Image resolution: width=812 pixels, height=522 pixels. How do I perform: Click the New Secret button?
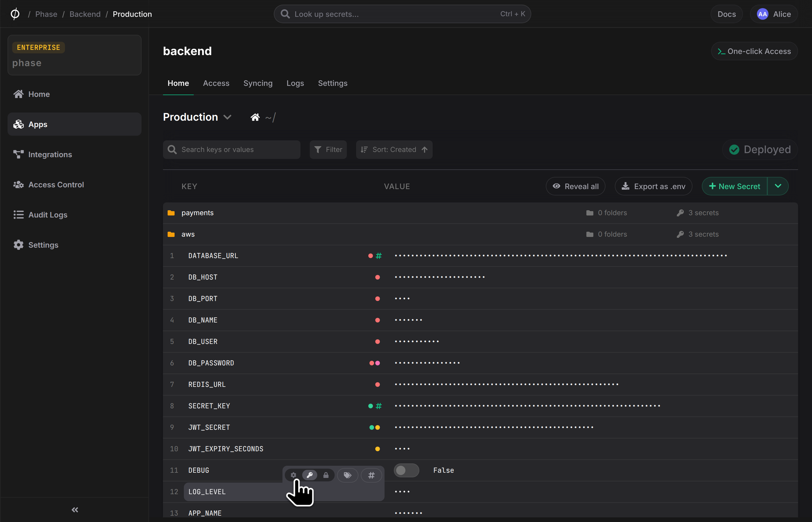(x=734, y=186)
